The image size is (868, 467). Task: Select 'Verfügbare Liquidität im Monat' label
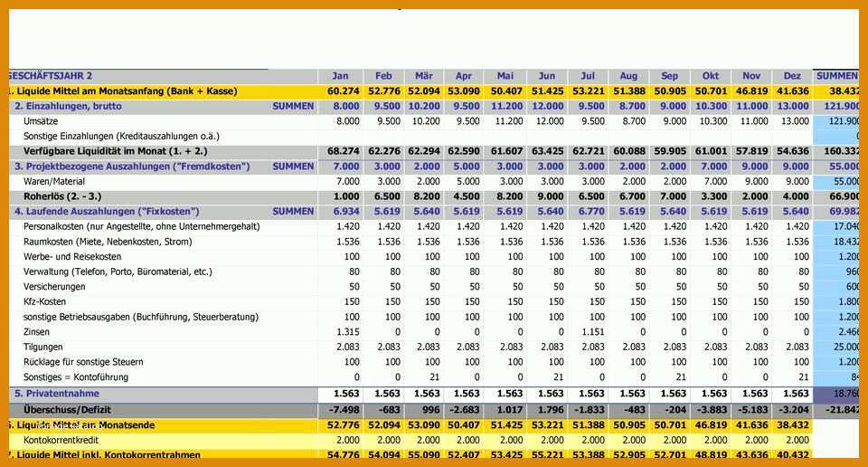[116, 151]
